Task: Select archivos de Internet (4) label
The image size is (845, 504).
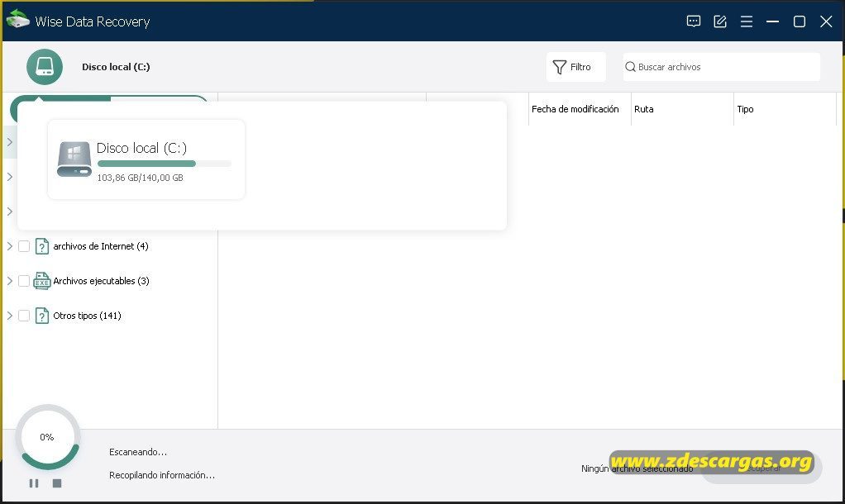Action: pyautogui.click(x=101, y=246)
